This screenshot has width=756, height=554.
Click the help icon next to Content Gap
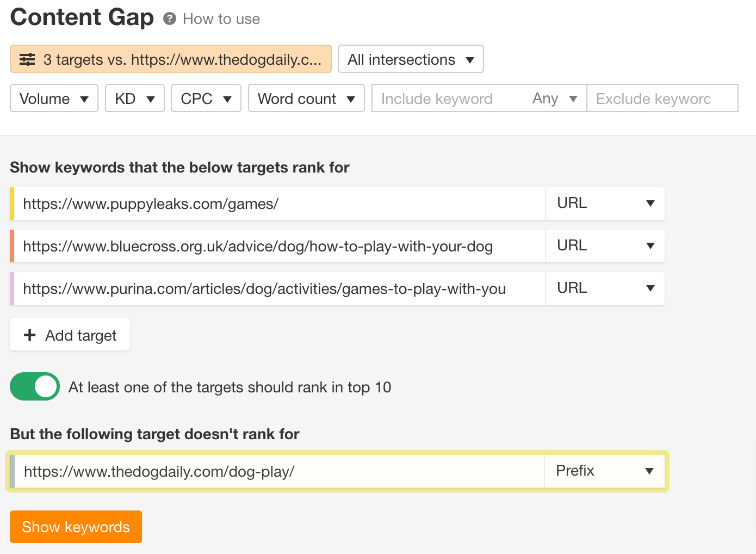click(x=170, y=18)
